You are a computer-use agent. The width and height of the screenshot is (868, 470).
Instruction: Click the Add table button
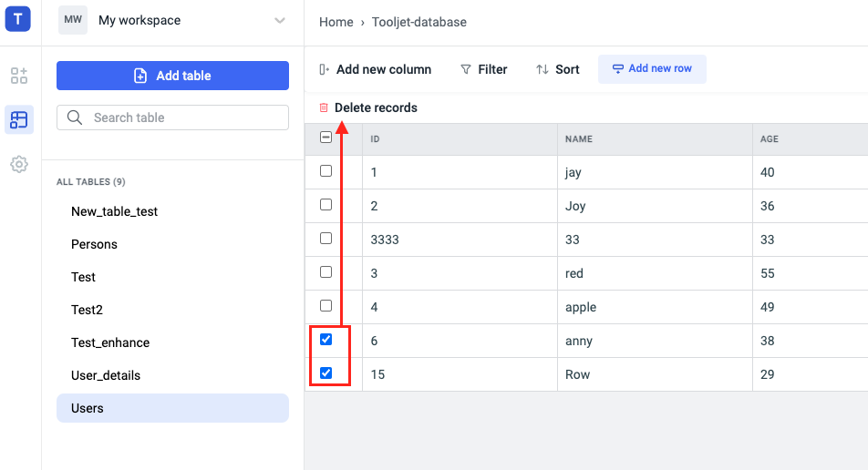tap(172, 76)
